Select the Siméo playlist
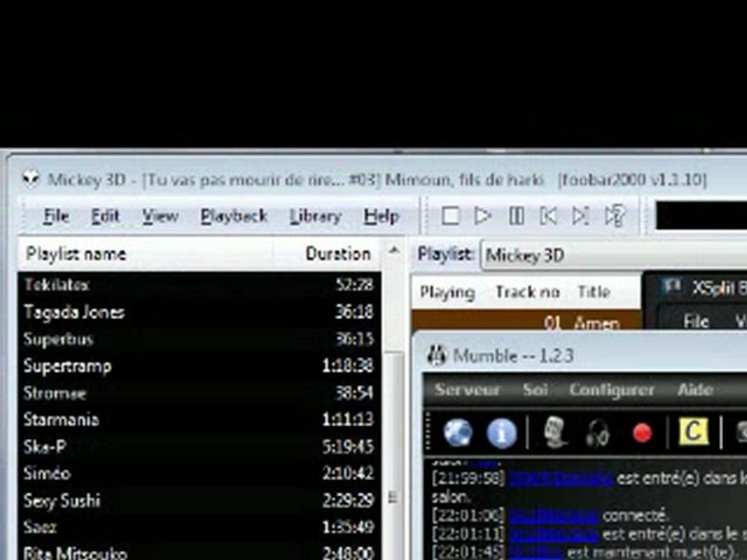Viewport: 747px width, 560px height. pyautogui.click(x=199, y=474)
